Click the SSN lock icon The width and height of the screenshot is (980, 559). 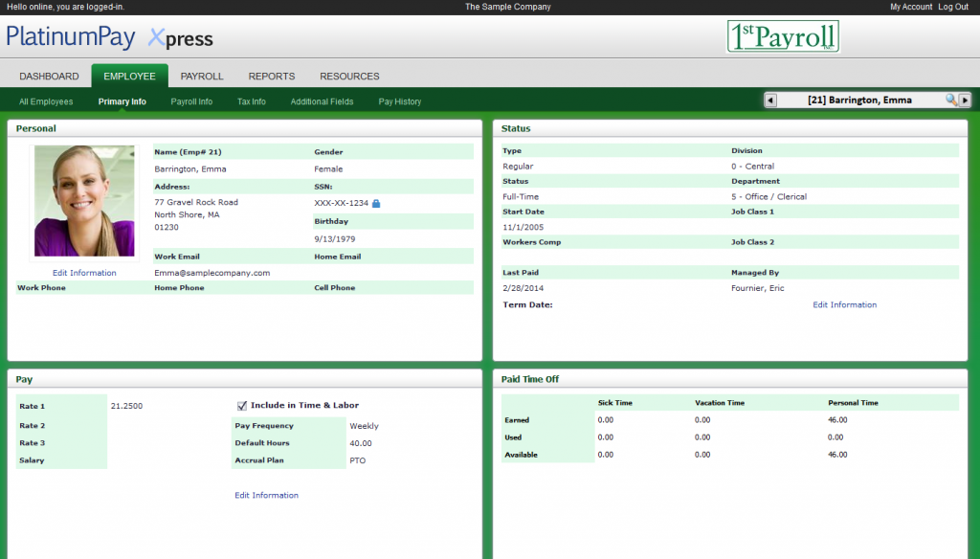click(376, 203)
